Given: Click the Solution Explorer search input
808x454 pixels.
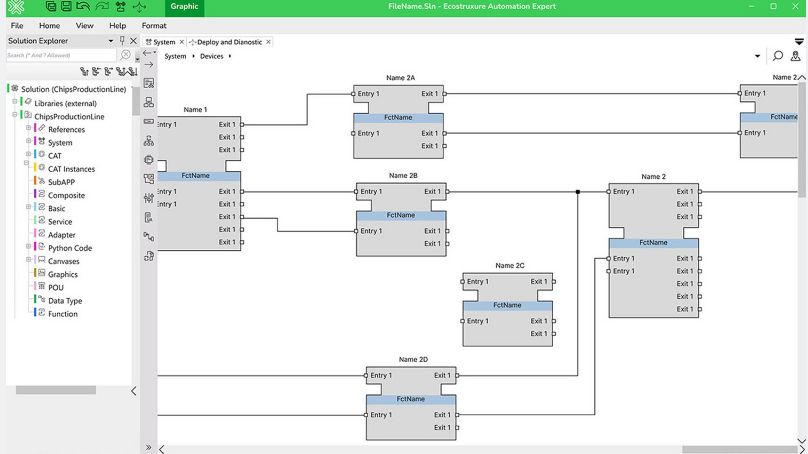Looking at the screenshot, I should (x=60, y=55).
